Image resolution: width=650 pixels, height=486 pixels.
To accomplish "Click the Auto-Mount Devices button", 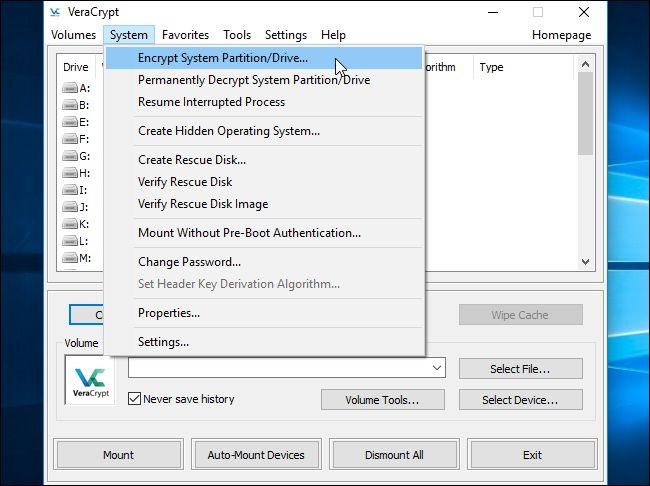I will 256,455.
